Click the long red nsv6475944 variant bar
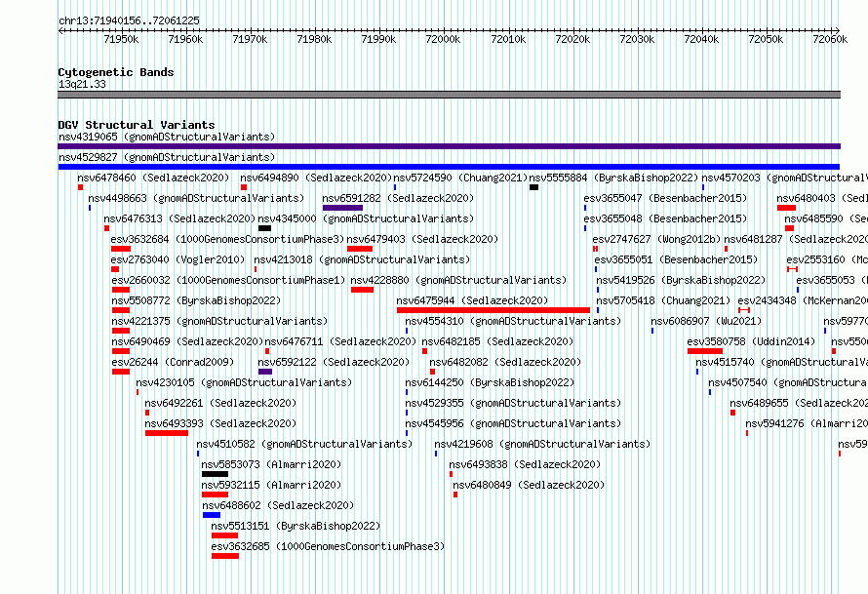The height and width of the screenshot is (594, 868). click(493, 310)
